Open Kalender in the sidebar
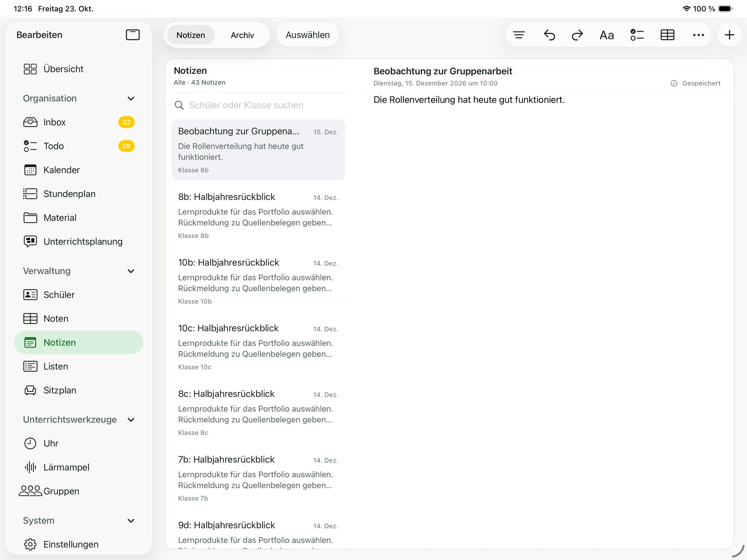Image resolution: width=747 pixels, height=560 pixels. [x=79, y=170]
